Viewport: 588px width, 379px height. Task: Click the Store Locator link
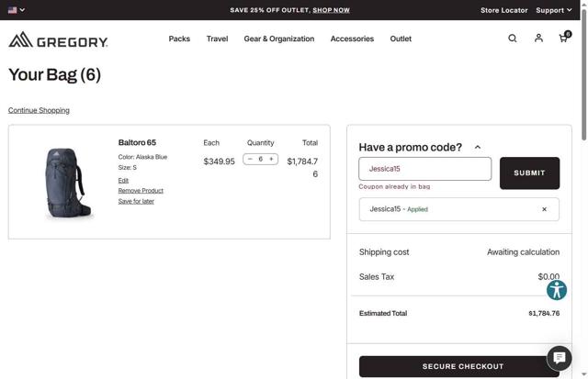[504, 10]
